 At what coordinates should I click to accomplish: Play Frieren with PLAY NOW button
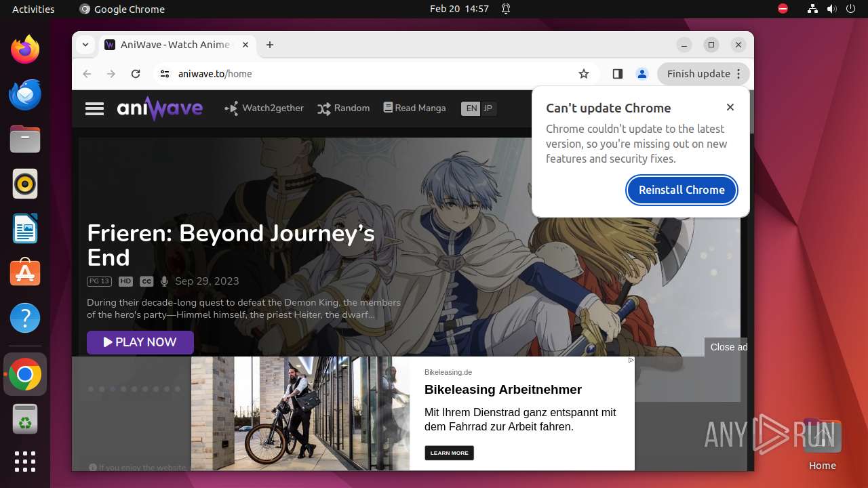pyautogui.click(x=140, y=342)
